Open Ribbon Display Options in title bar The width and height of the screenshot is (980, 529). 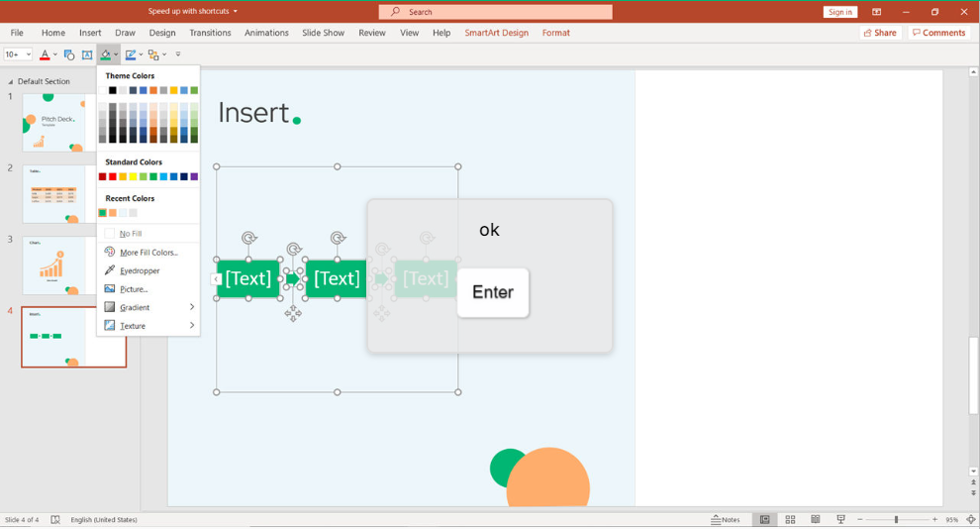877,12
